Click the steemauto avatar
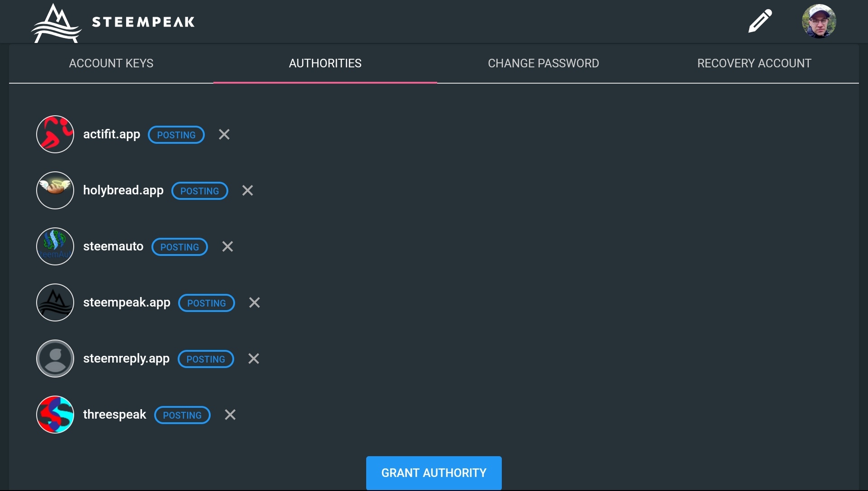Viewport: 868px width, 491px height. coord(55,246)
